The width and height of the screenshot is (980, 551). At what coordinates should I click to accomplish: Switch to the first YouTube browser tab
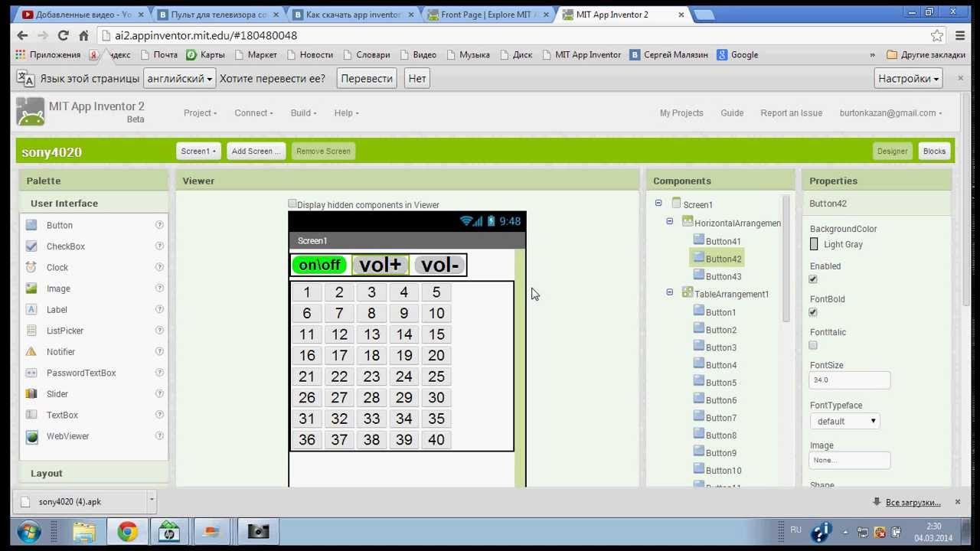pos(83,15)
